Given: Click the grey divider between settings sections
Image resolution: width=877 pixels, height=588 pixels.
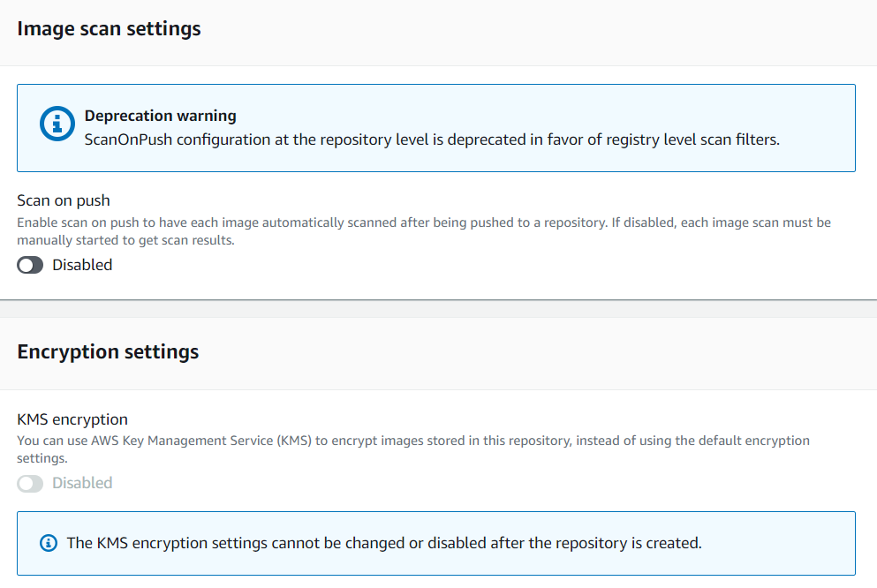Looking at the screenshot, I should pyautogui.click(x=438, y=309).
